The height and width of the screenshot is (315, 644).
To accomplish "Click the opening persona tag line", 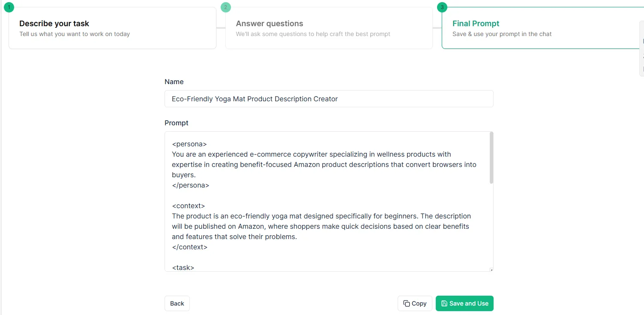I will pyautogui.click(x=189, y=144).
